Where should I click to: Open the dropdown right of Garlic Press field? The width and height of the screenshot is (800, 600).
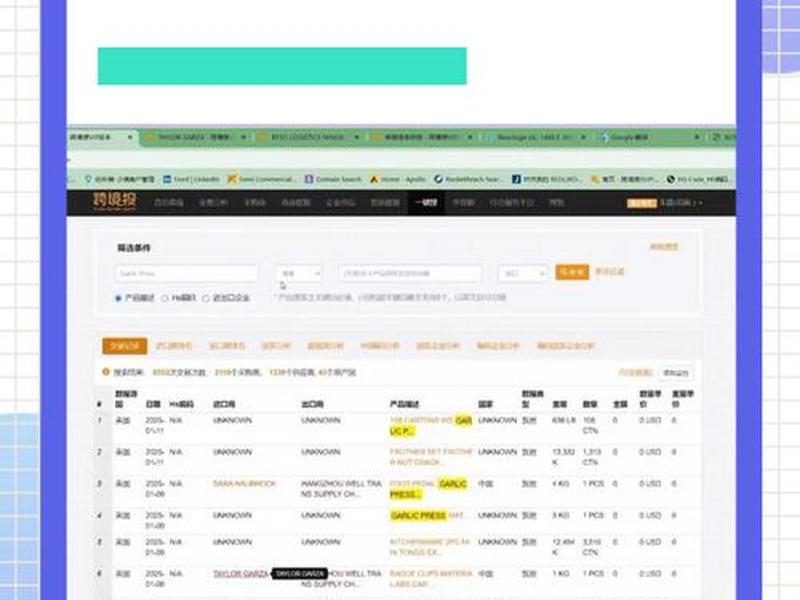(298, 273)
